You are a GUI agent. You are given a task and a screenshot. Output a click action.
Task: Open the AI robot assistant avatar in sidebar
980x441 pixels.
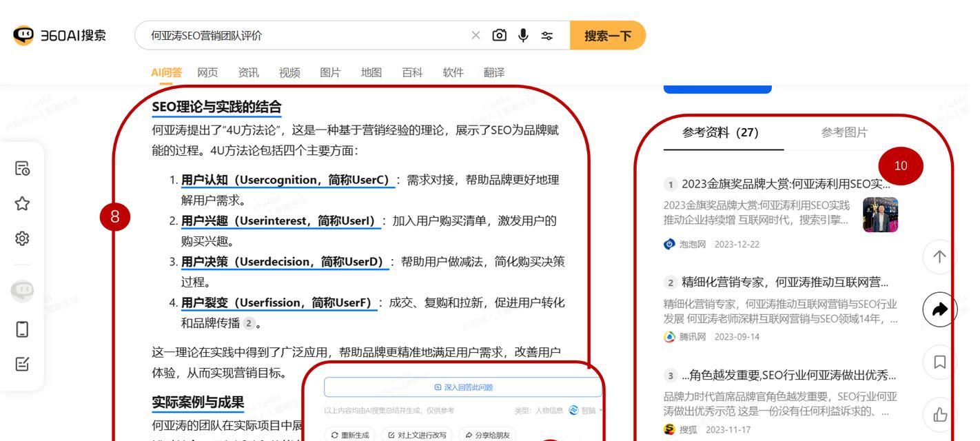coord(22,291)
